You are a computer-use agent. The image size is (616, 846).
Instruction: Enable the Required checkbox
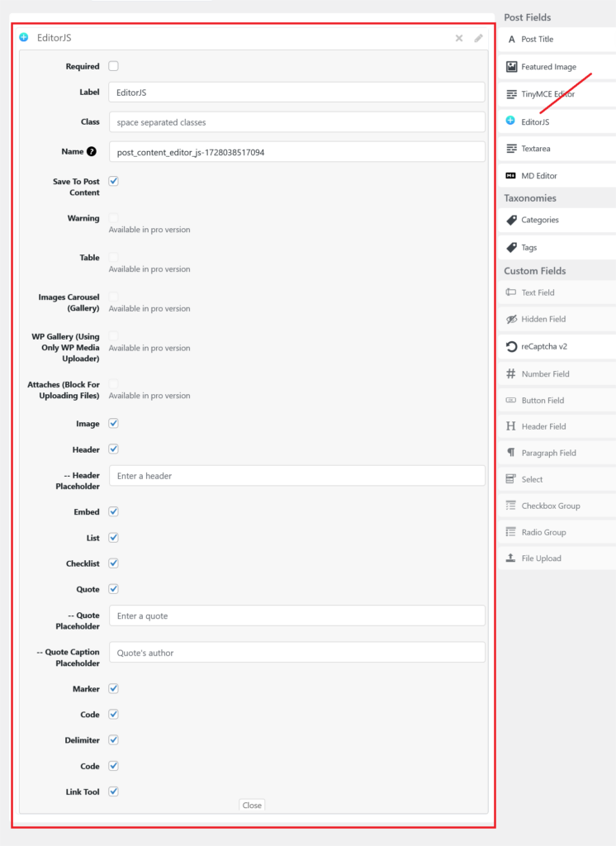click(x=114, y=66)
